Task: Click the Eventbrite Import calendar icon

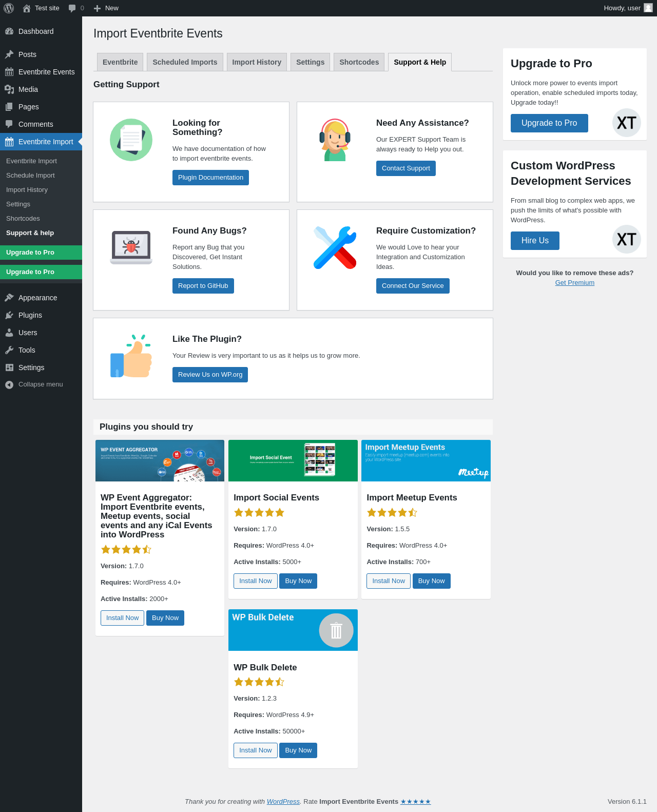Action: [9, 142]
